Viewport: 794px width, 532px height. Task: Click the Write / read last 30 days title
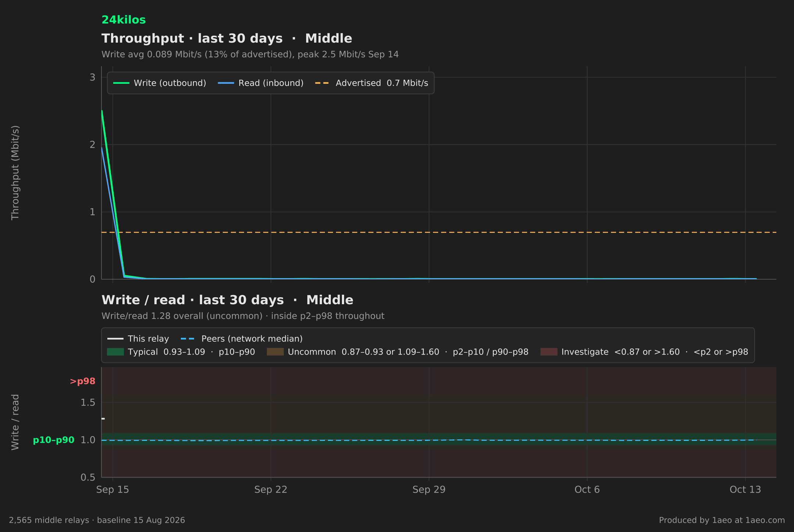[227, 300]
